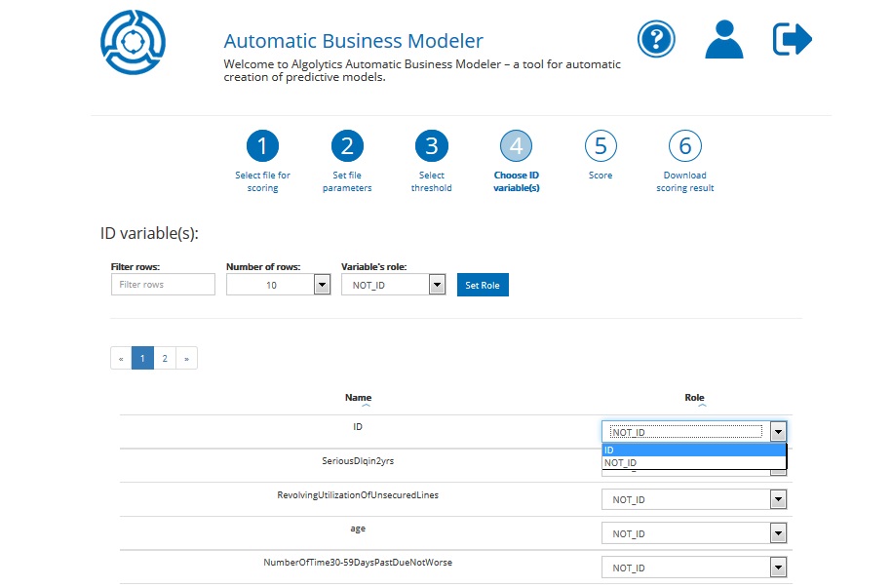Click 'Select file for scoring' step label
This screenshot has height=588, width=892.
(x=262, y=181)
